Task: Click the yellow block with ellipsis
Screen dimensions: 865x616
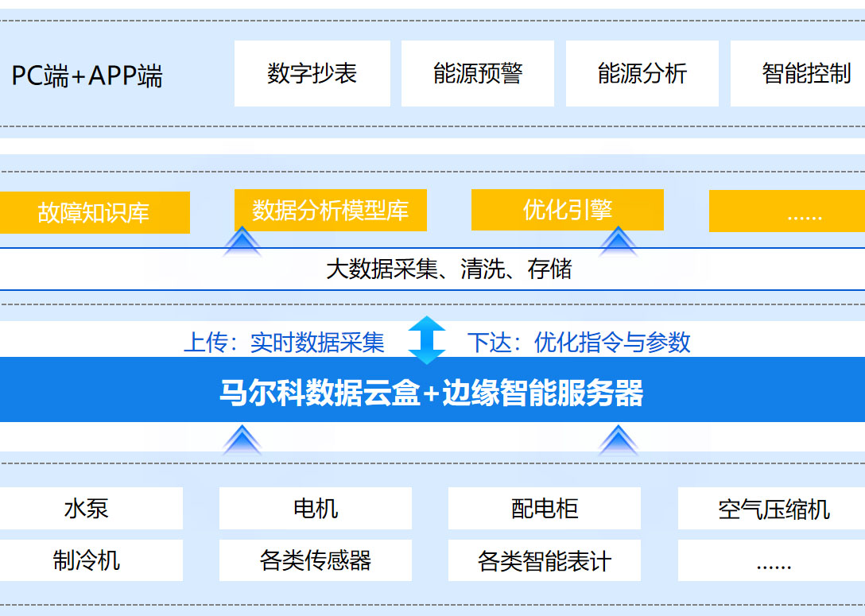Action: coord(787,211)
